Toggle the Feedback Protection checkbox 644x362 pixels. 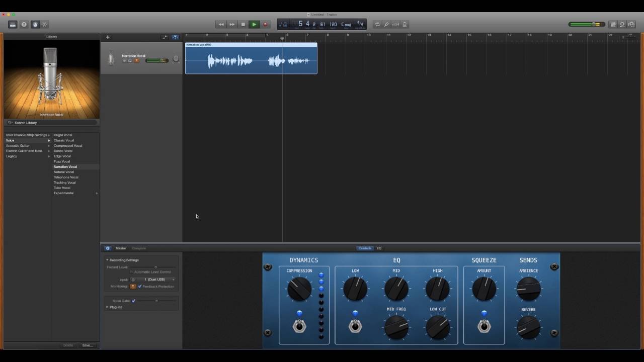click(x=140, y=286)
